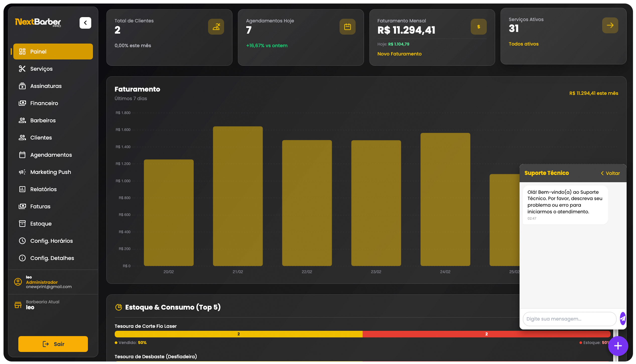Viewport: 636px width, 364px height.
Task: Log out with the Sair button
Action: coord(53,344)
